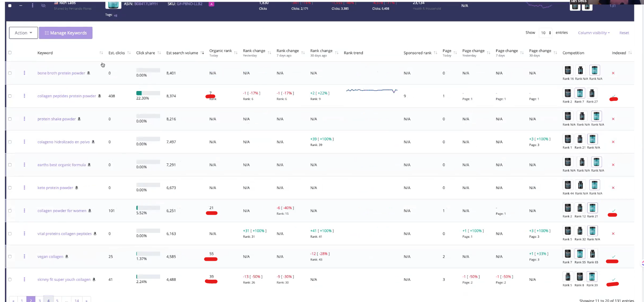The height and width of the screenshot is (302, 644).
Task: Open the ASIN B08417LWYH link
Action: click(146, 4)
